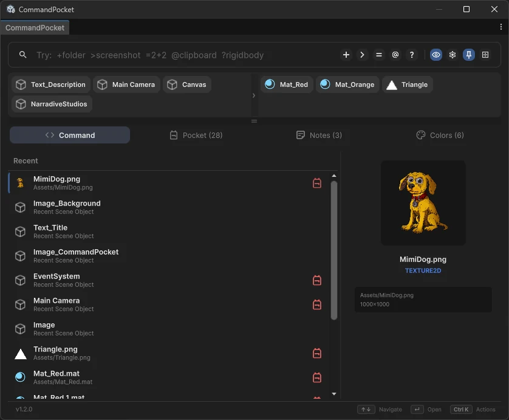Screen dimensions: 509x420
Task: Click the v1.2.0 version label
Action: click(24, 409)
